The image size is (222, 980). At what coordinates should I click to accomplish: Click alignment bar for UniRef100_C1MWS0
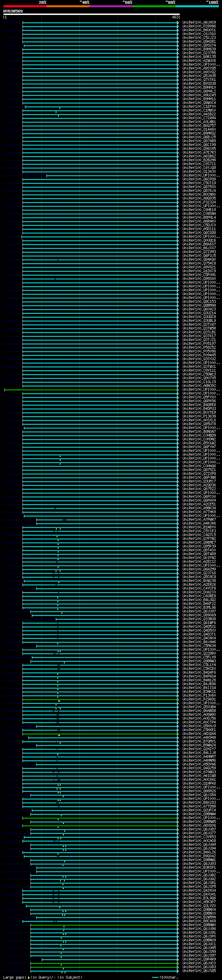coord(100,110)
